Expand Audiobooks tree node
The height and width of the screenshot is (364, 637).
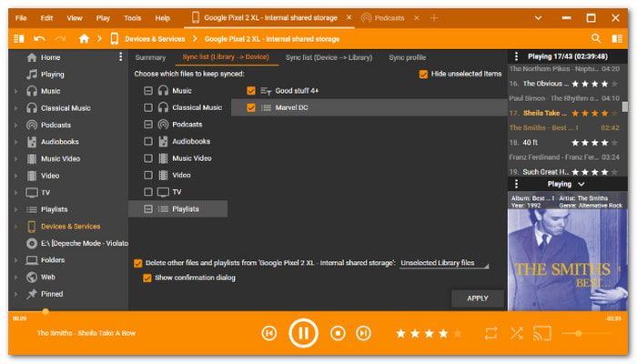coord(15,142)
